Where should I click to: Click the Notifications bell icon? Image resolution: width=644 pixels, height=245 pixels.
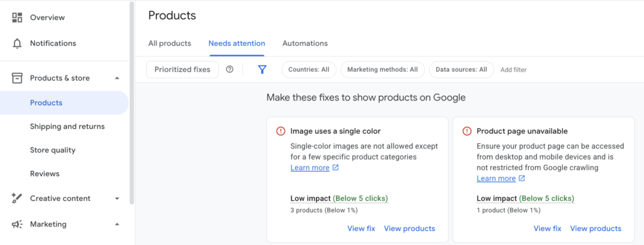tap(17, 43)
